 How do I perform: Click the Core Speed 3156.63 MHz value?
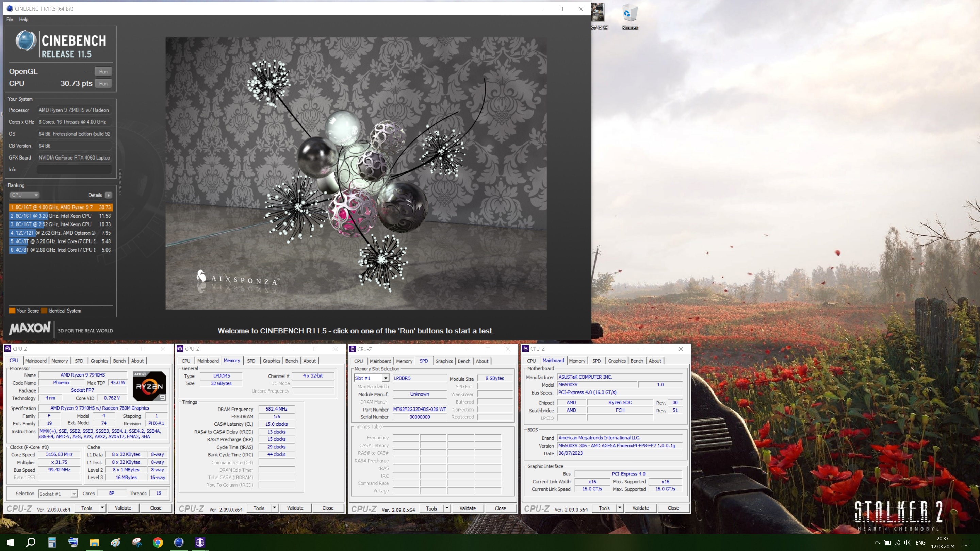coord(59,454)
